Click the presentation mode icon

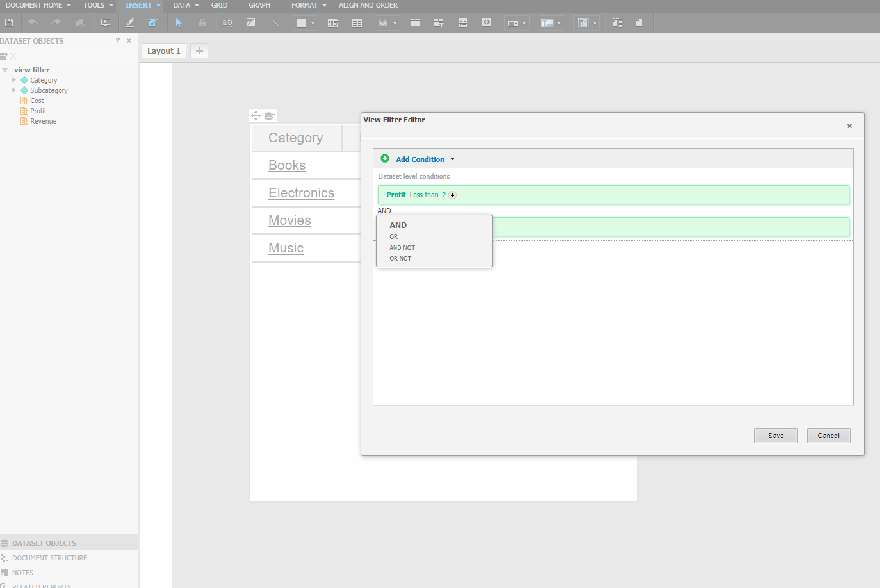106,22
